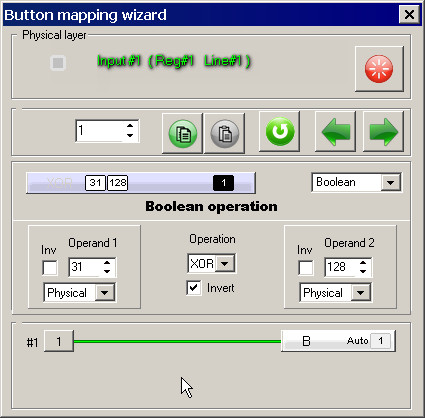The height and width of the screenshot is (418, 425).
Task: Expand Operand 2 Physical source dropdown
Action: tap(361, 293)
